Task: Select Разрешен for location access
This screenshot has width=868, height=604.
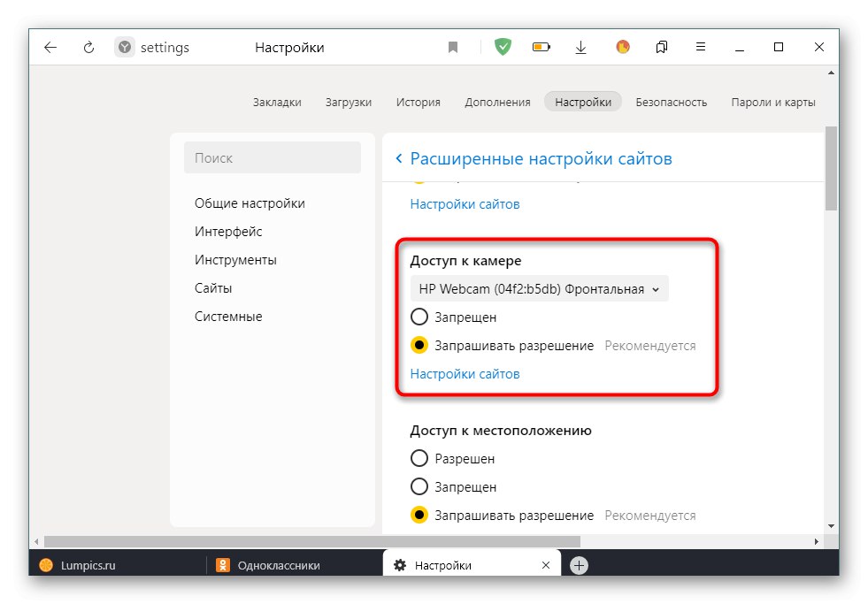Action: coord(419,458)
